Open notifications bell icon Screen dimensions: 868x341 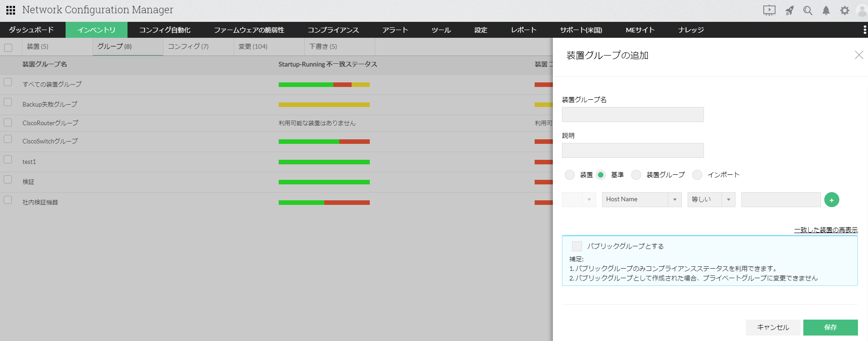coord(826,10)
